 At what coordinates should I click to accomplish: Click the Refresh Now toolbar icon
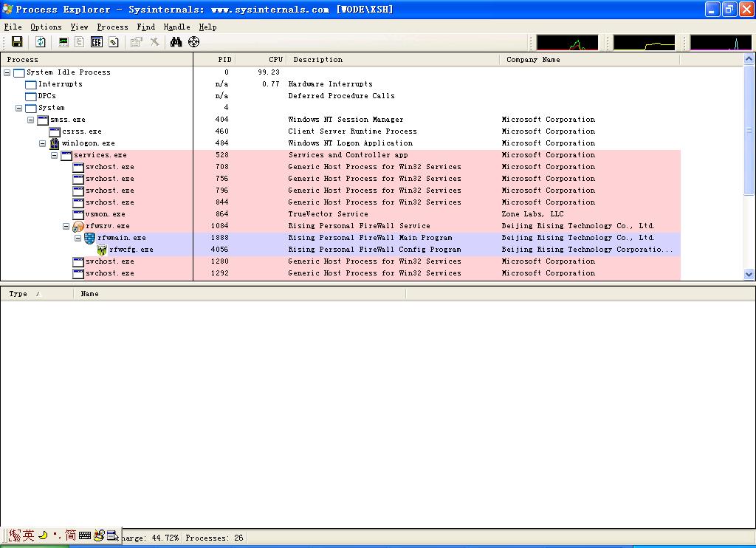click(x=41, y=42)
